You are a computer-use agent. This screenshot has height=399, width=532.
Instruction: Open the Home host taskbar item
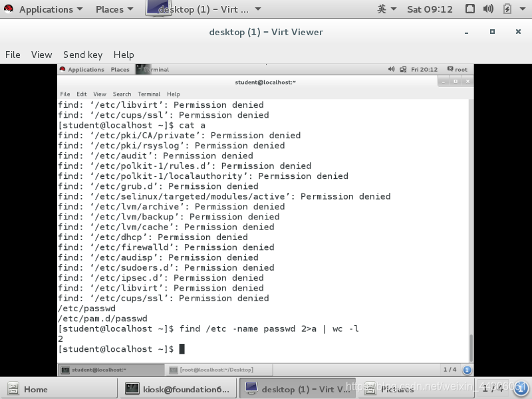(x=59, y=389)
